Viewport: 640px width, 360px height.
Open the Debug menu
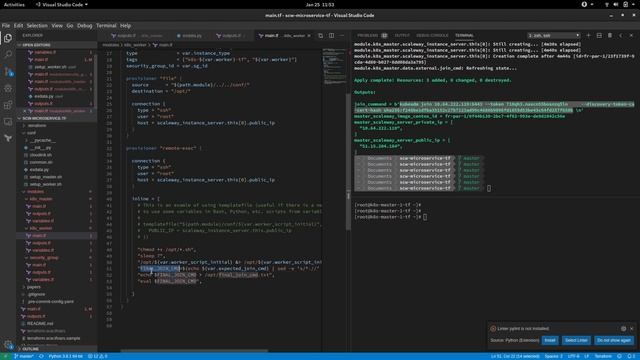pos(84,25)
